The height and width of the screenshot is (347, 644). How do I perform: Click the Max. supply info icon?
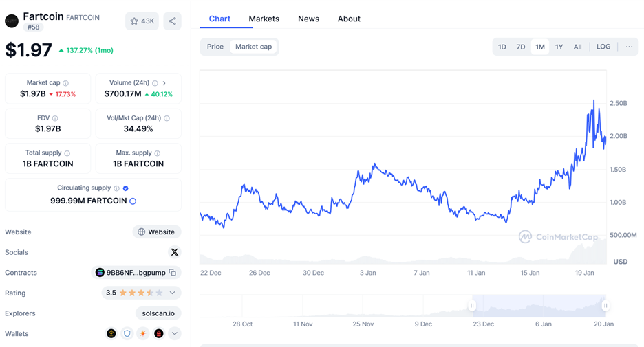click(x=158, y=153)
